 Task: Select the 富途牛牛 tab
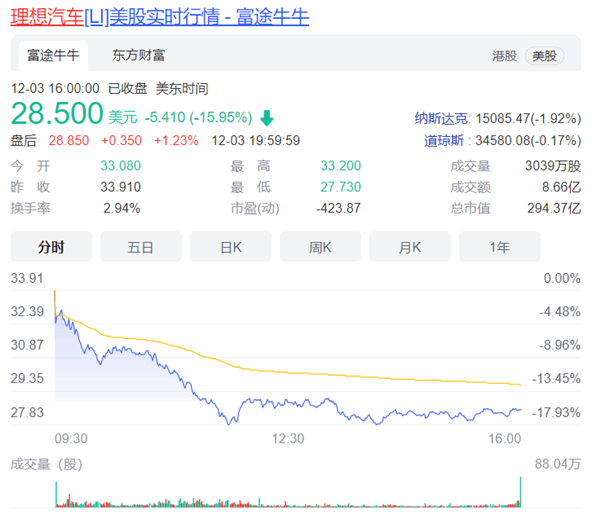[x=53, y=55]
